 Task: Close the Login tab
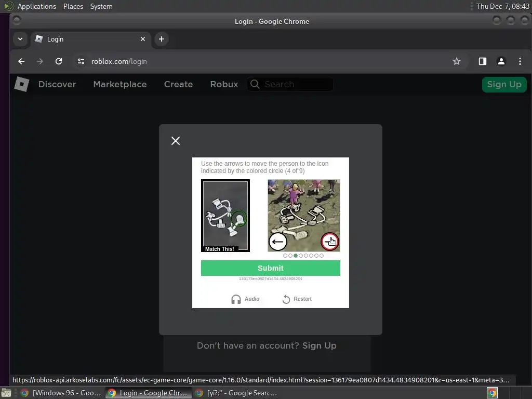tap(143, 39)
